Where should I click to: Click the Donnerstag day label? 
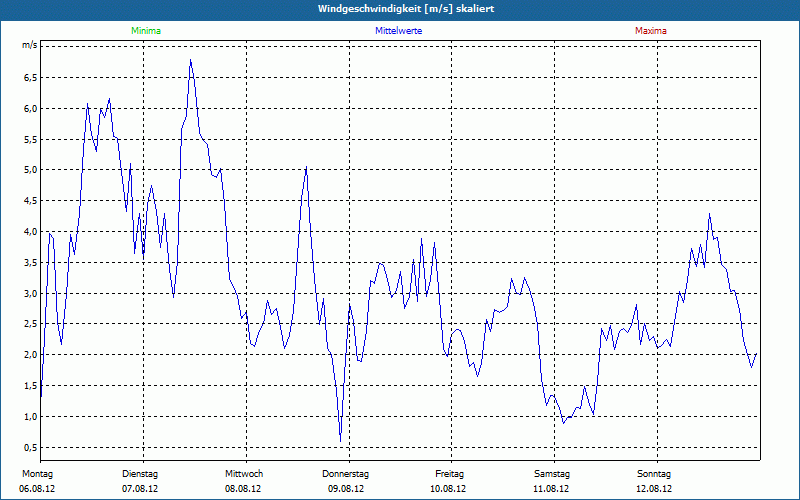(345, 474)
